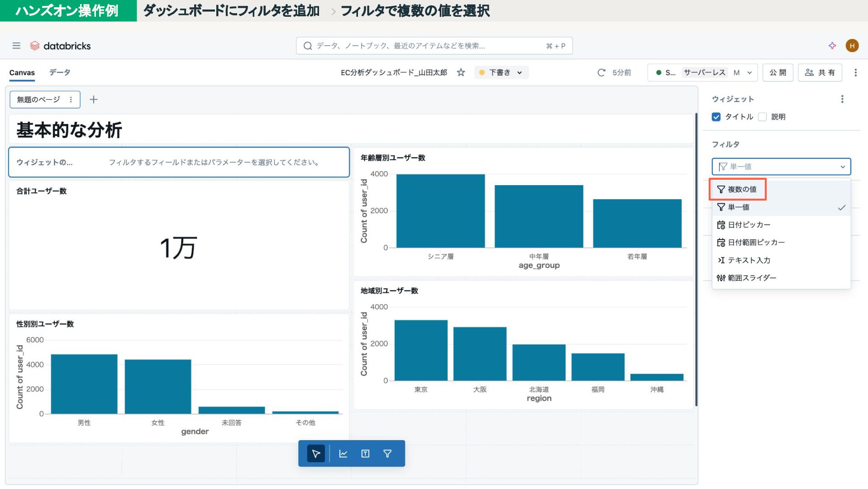Select the cursor pointer tool

point(316,453)
